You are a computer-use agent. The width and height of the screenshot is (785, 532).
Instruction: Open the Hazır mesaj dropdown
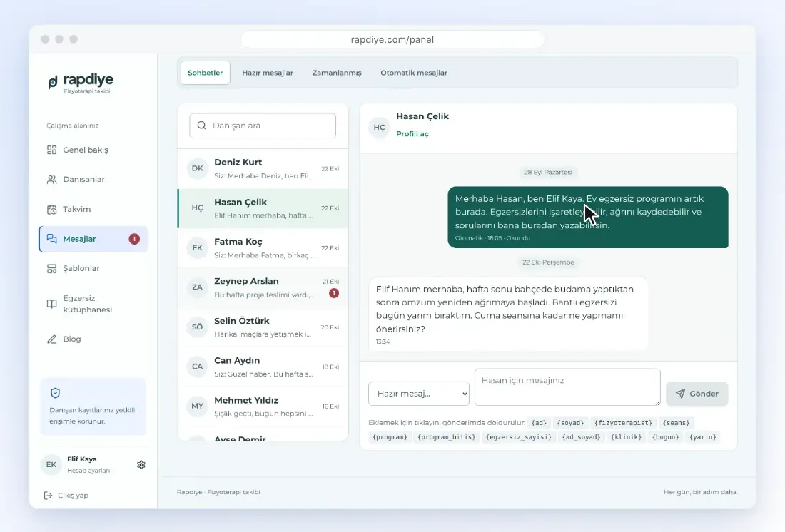pyautogui.click(x=418, y=394)
